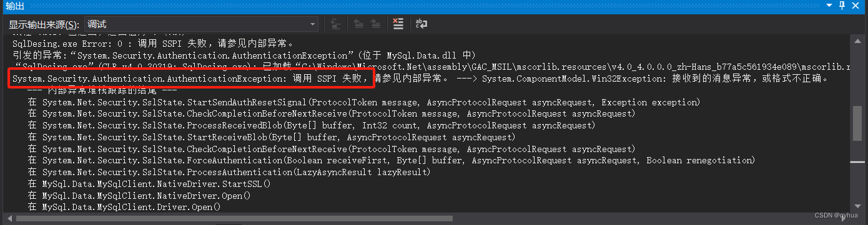
Task: Click line with SslState.ForceAuthentication
Action: pyautogui.click(x=392, y=160)
